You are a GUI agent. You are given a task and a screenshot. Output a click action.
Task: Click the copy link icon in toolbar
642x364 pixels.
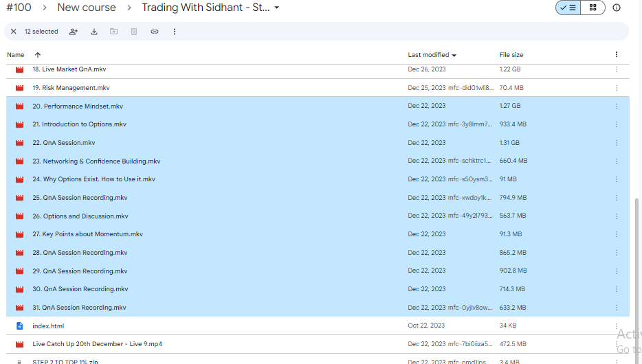coord(154,32)
